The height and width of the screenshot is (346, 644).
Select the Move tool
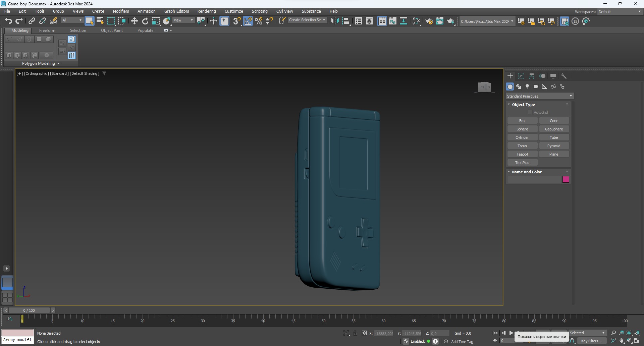click(135, 21)
